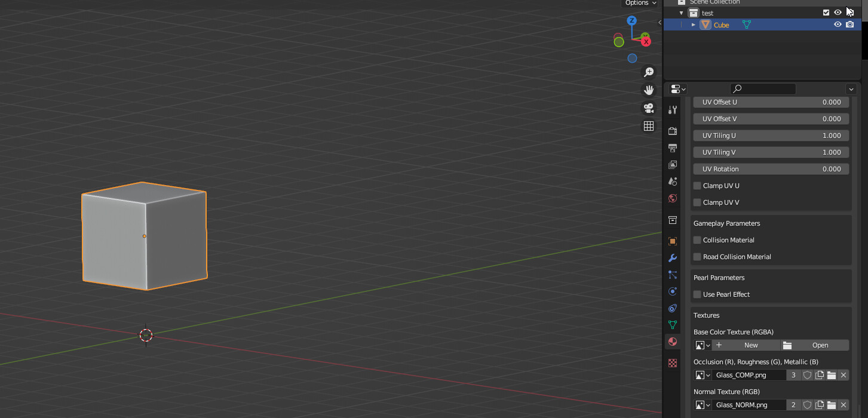Click the Glass_COMP.png name field
The image size is (868, 418).
coord(749,375)
